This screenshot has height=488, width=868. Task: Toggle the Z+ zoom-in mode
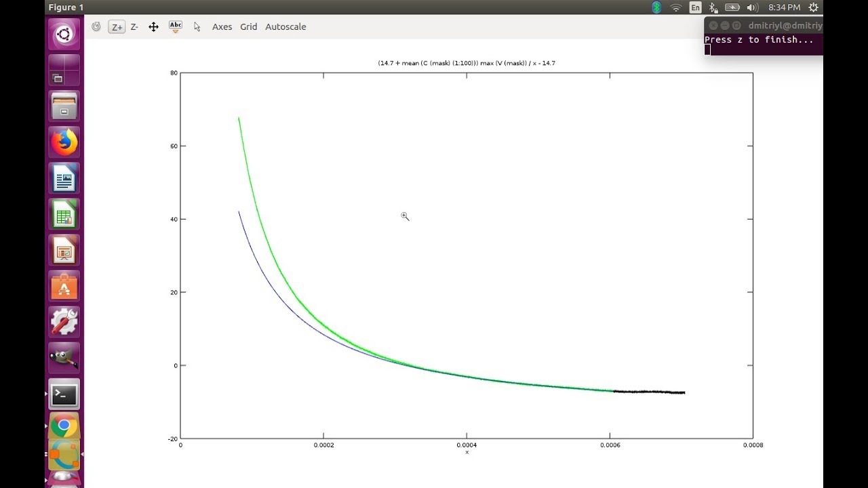coord(117,26)
